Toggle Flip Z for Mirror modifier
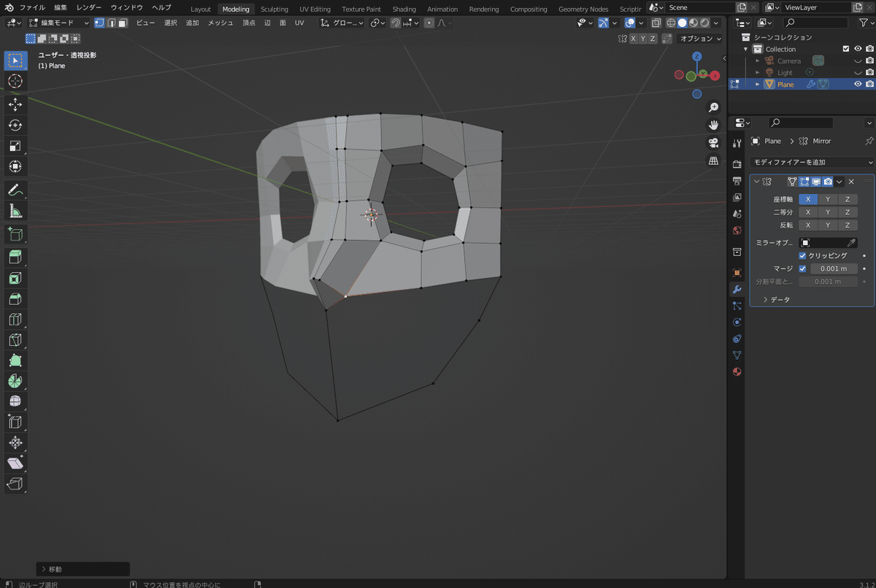This screenshot has height=588, width=876. pos(848,225)
